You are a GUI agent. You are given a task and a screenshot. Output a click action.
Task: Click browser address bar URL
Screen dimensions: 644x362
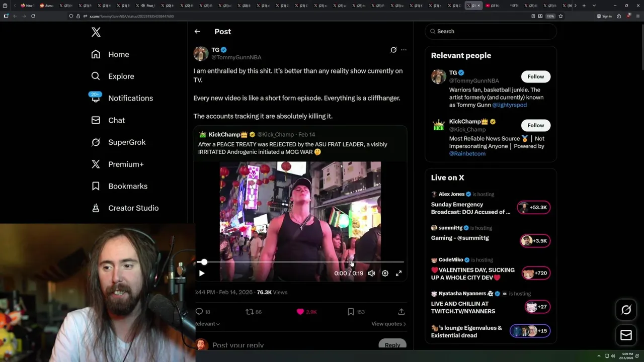tap(132, 16)
